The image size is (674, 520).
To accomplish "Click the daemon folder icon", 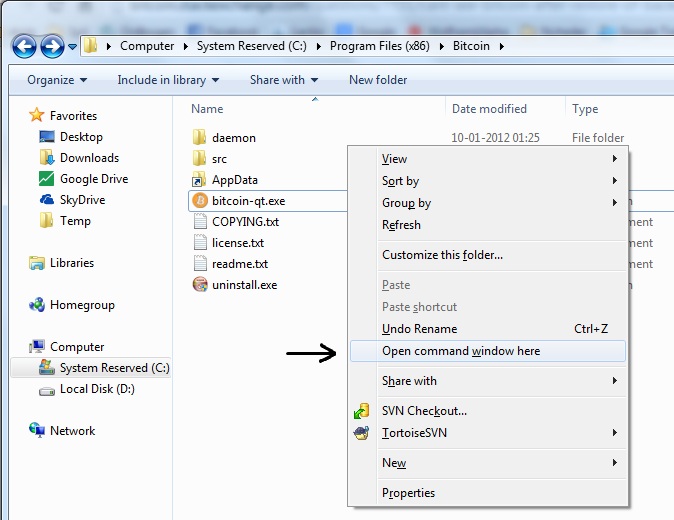I will (x=199, y=138).
